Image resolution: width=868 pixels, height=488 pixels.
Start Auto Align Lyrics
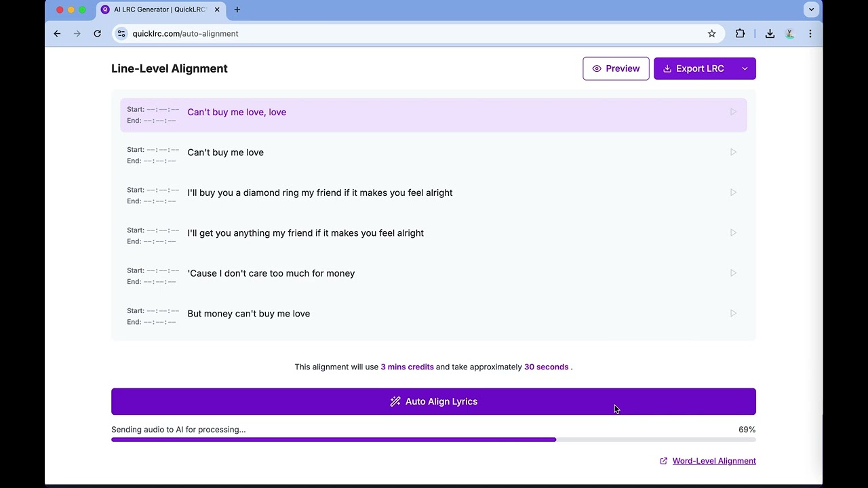433,401
